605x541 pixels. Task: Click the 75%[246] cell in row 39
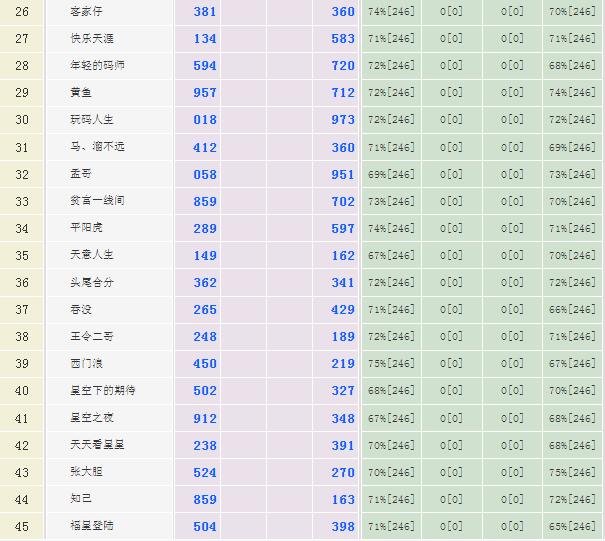391,364
